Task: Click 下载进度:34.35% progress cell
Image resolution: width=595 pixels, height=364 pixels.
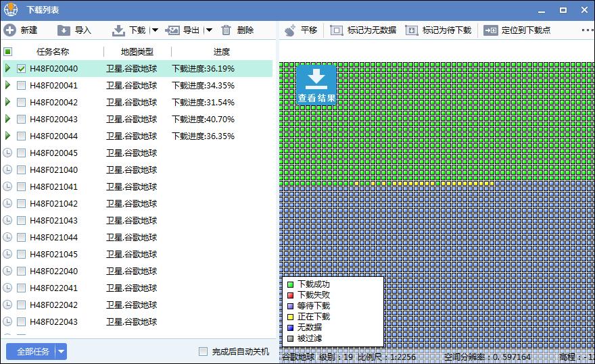Action: click(203, 85)
